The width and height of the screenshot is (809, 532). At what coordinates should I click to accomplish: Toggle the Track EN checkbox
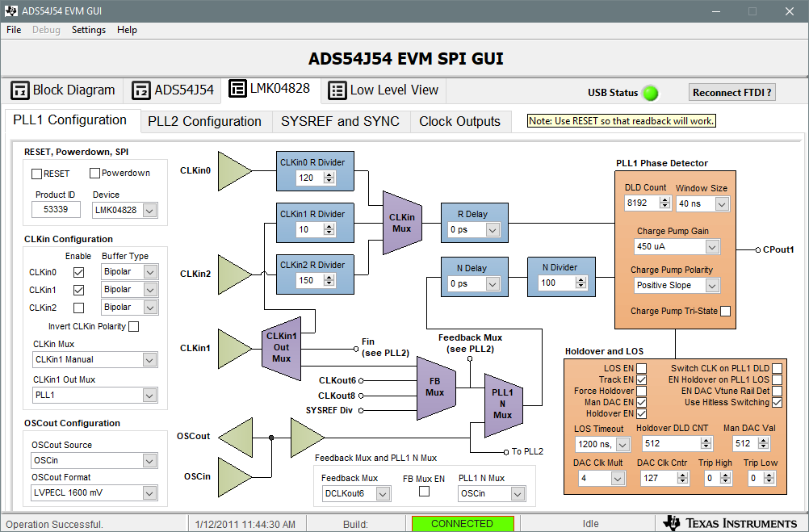641,379
